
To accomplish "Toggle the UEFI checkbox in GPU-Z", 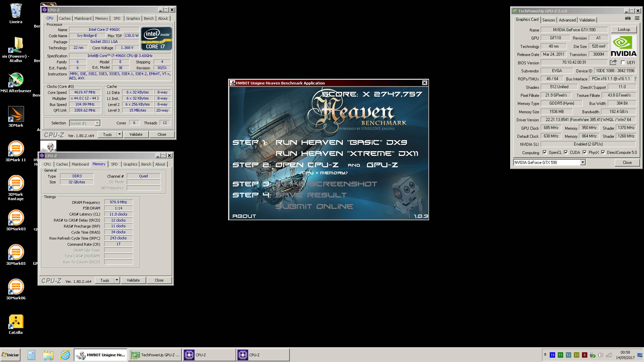I will [x=623, y=62].
